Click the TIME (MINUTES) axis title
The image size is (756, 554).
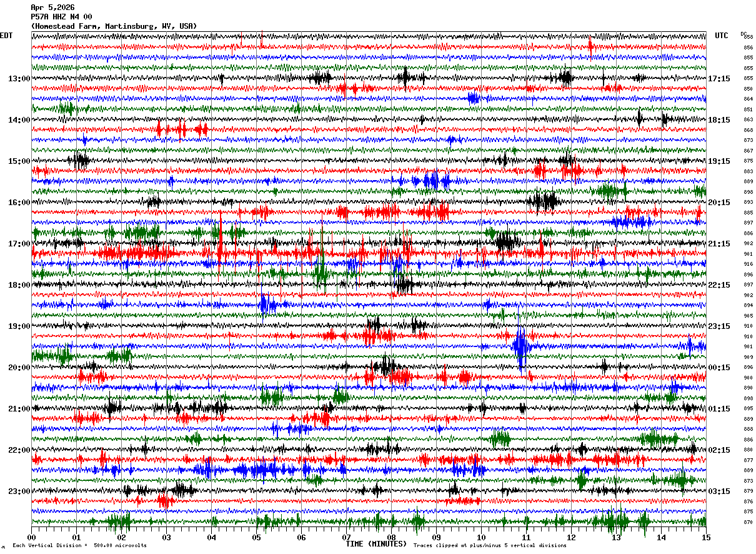click(x=376, y=544)
